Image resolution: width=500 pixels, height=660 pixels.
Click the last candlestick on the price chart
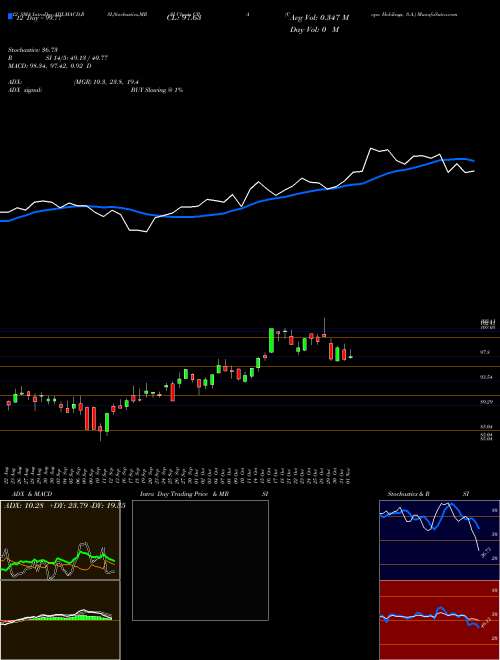coord(351,355)
